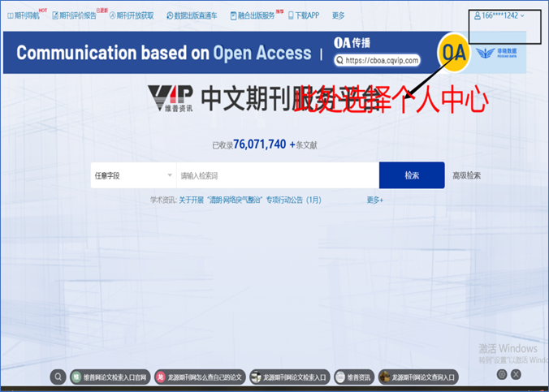549x392 pixels.
Task: Click the 更多+ news link
Action: (374, 200)
